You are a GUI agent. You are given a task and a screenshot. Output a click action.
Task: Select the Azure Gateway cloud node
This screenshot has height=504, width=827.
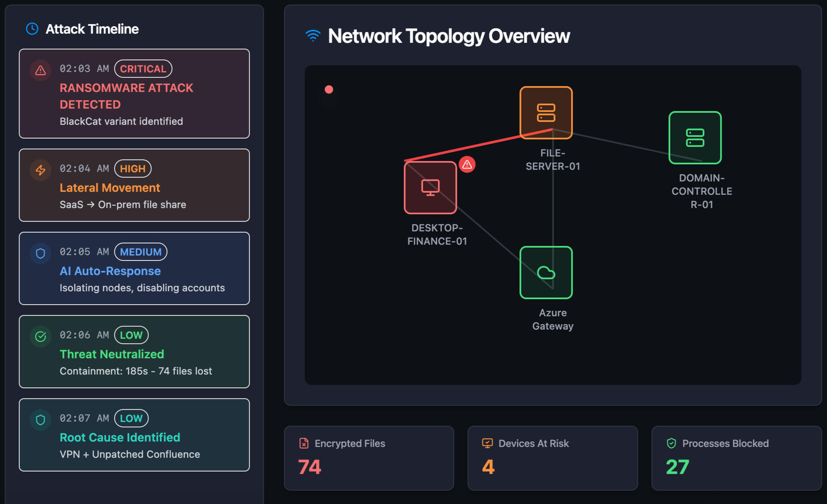(546, 272)
